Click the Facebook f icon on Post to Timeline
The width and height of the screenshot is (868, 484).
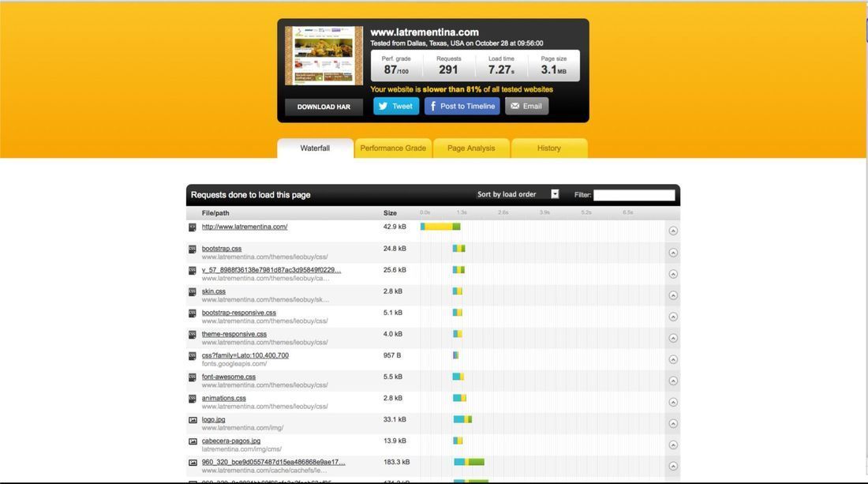433,106
